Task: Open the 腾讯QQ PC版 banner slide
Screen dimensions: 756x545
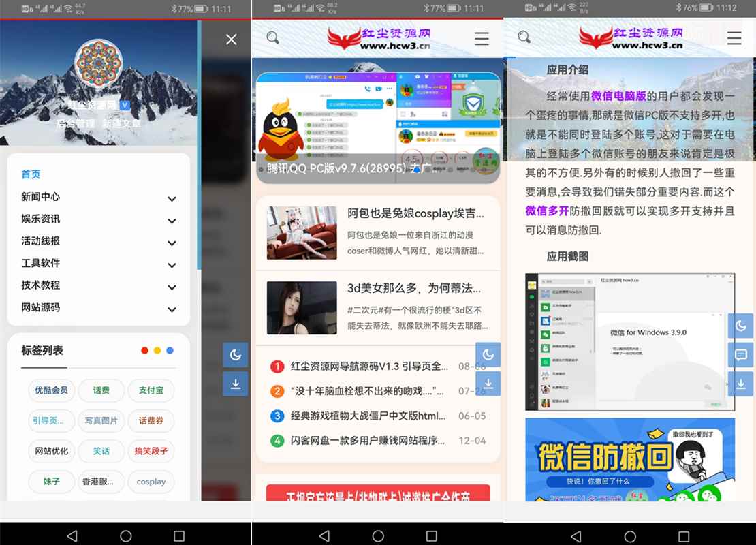Action: tap(378, 128)
